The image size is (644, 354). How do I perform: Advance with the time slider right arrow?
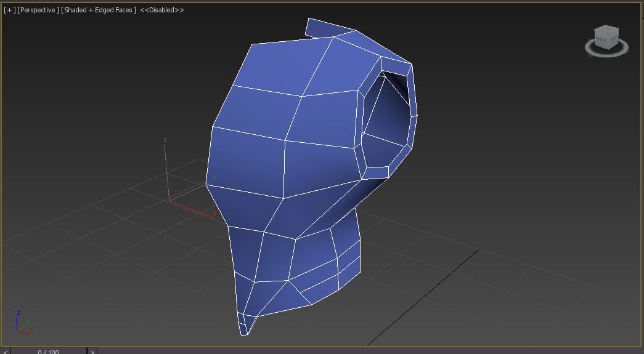[x=92, y=352]
